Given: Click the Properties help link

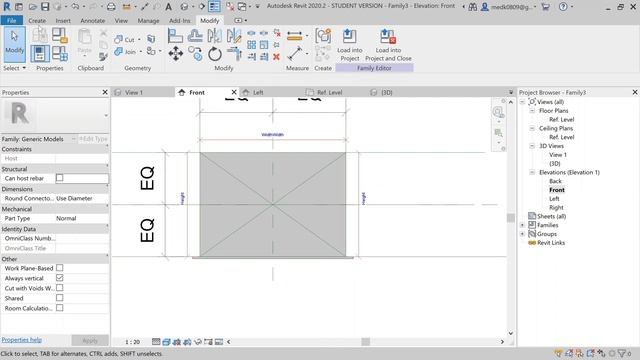Looking at the screenshot, I should [22, 340].
